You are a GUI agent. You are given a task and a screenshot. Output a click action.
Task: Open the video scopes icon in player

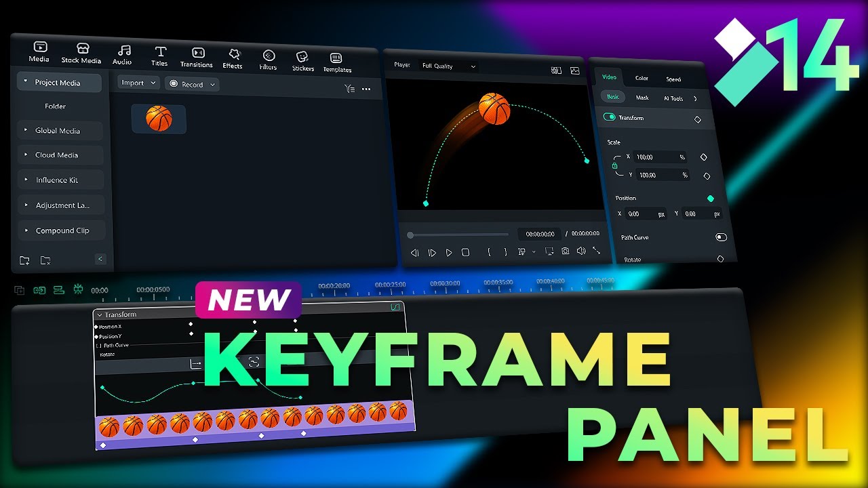pos(575,70)
